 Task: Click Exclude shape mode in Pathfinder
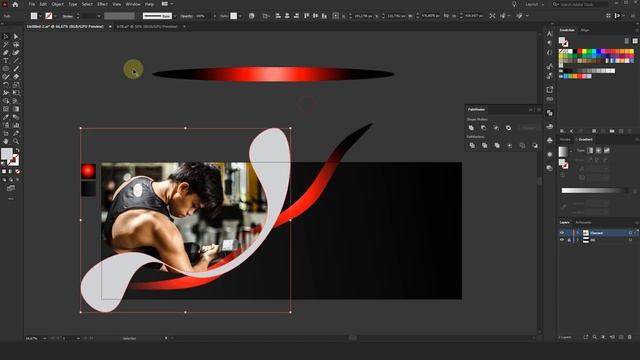tap(509, 128)
